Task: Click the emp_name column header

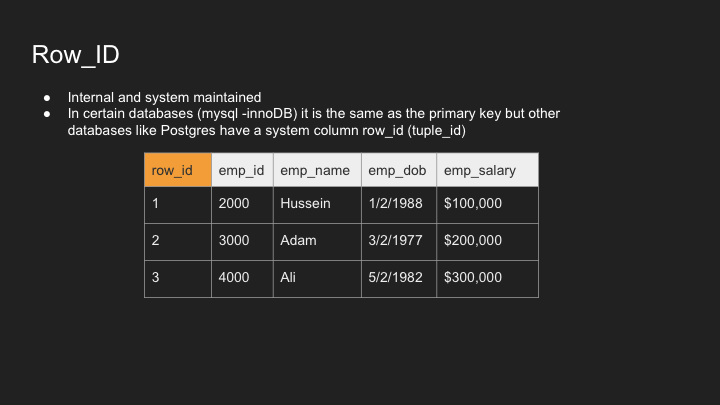Action: click(x=317, y=170)
